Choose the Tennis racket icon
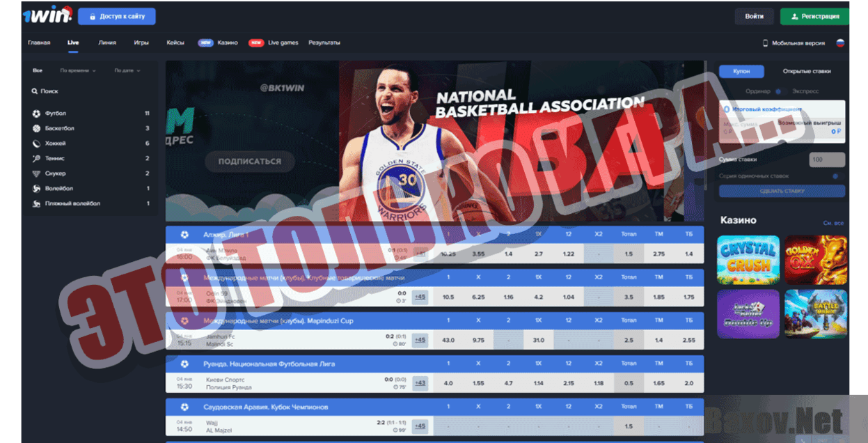Viewport: 868px width, 443px height. point(36,159)
